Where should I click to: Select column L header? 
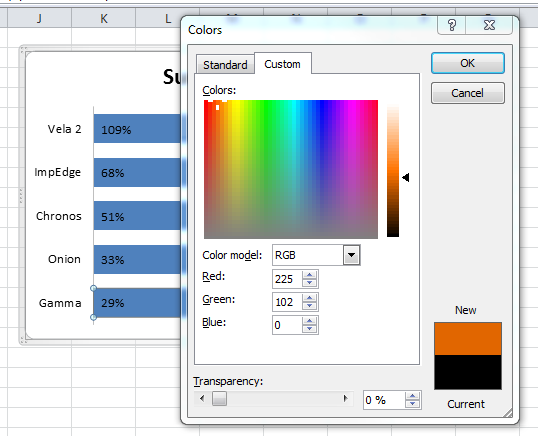coord(167,18)
